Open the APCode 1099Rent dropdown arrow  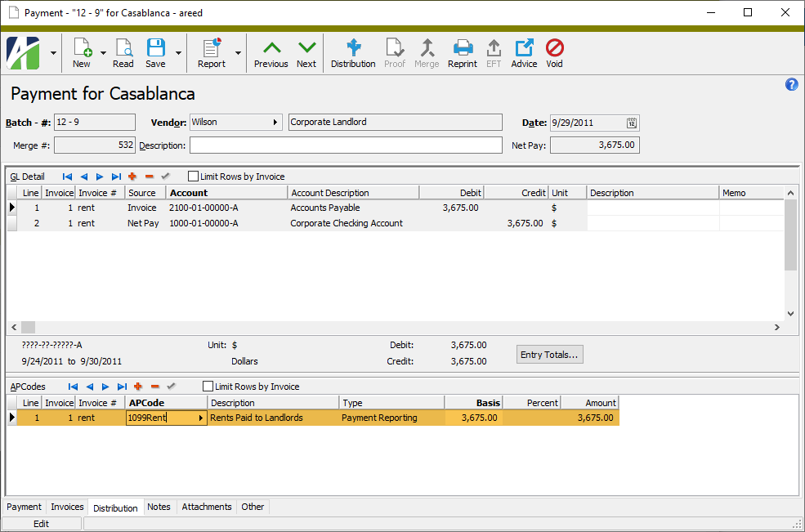(x=201, y=418)
